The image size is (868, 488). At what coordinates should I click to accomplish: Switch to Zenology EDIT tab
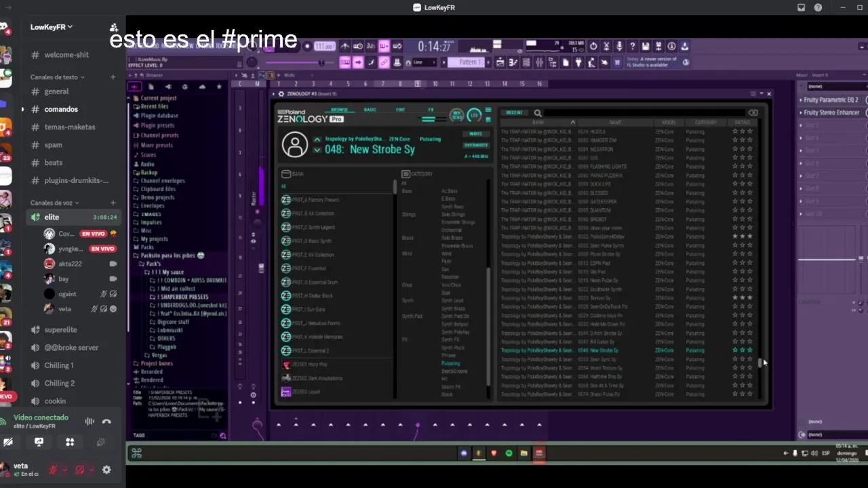[400, 110]
